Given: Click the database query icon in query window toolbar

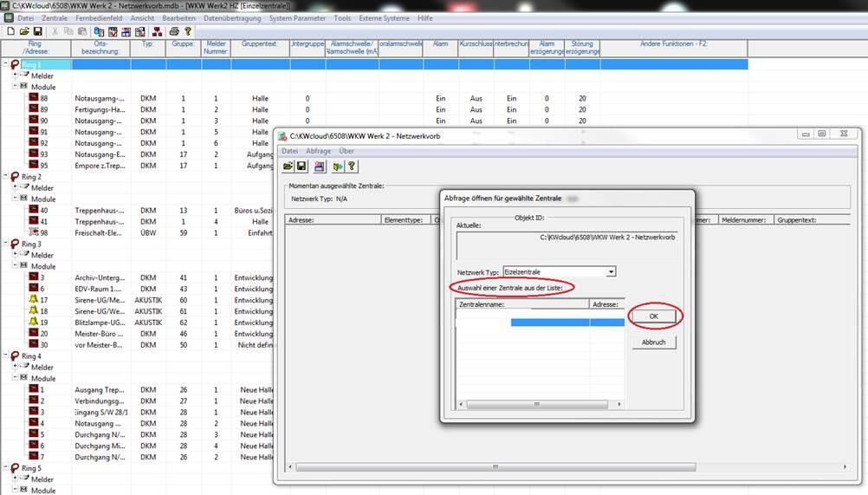Looking at the screenshot, I should pos(320,166).
